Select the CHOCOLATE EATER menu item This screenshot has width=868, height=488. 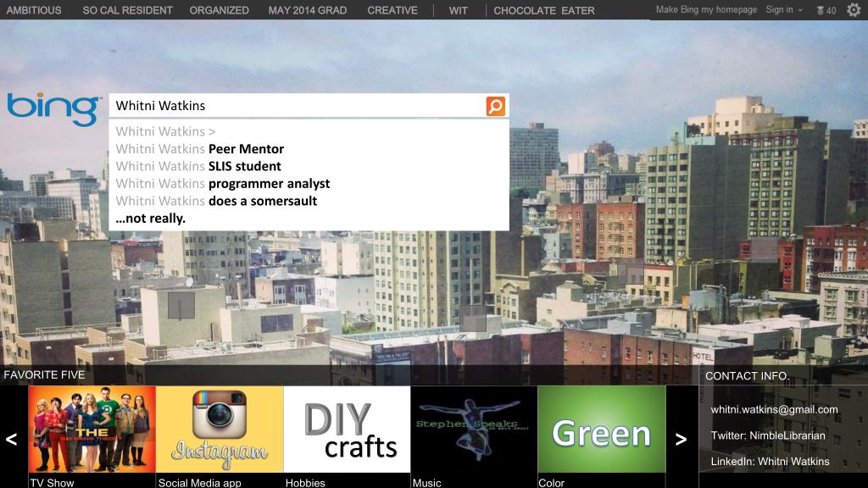[544, 10]
